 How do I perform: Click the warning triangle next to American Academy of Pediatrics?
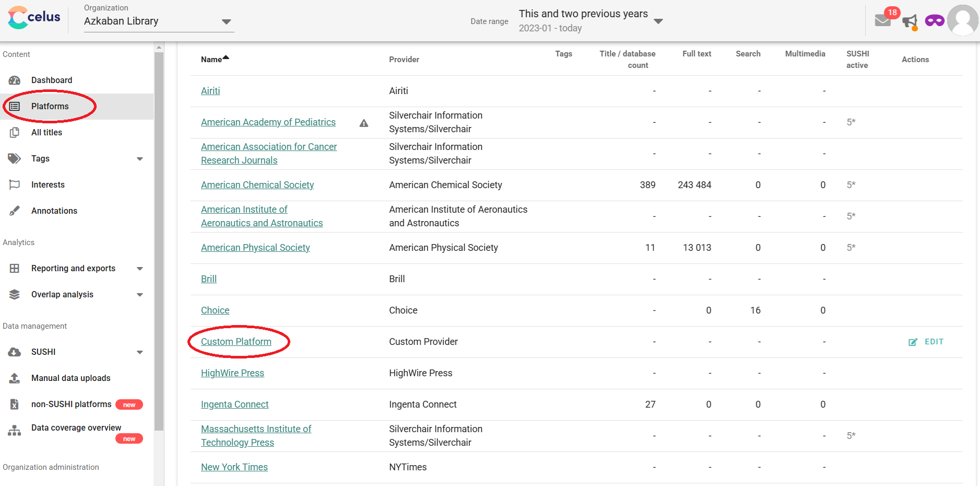[x=364, y=123]
